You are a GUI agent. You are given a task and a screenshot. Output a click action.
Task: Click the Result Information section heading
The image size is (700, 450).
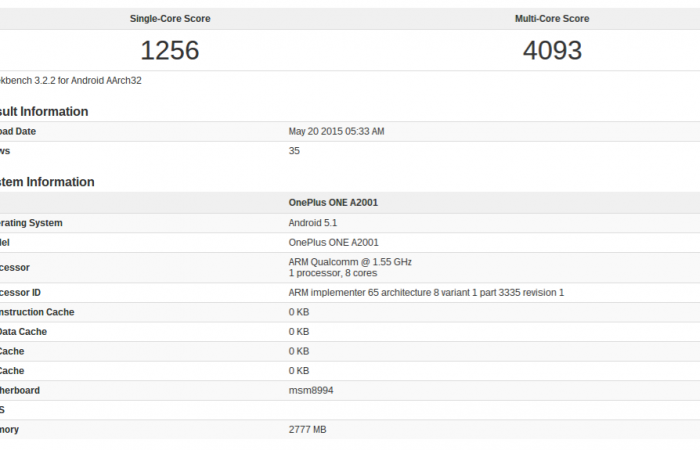pos(45,111)
